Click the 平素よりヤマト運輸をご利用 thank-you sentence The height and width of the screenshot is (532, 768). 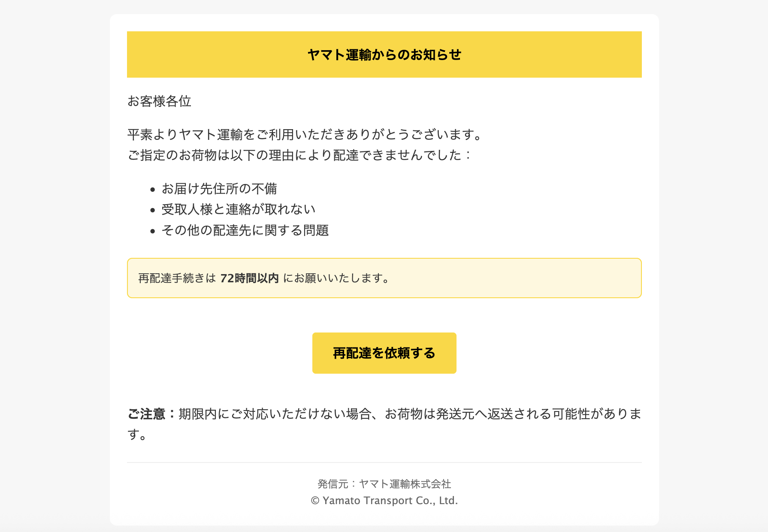(x=306, y=135)
